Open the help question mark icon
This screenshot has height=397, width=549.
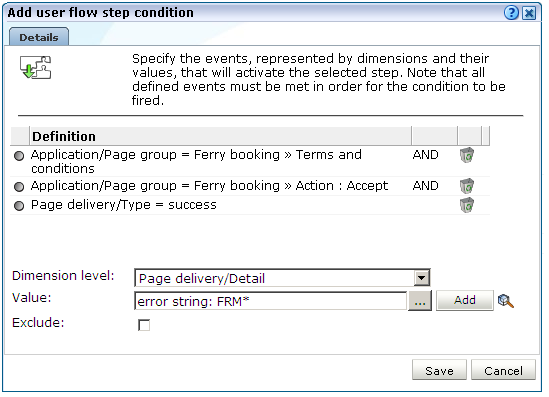(x=511, y=13)
